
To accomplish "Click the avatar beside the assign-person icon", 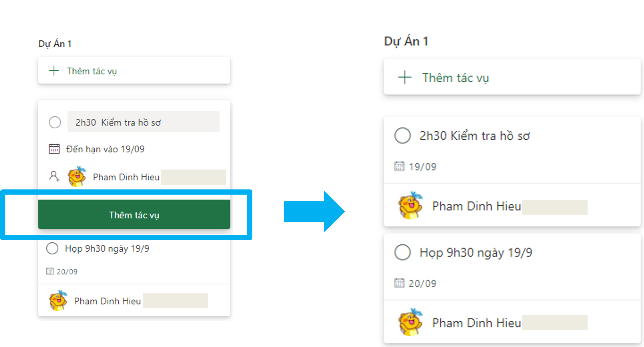I will point(76,177).
